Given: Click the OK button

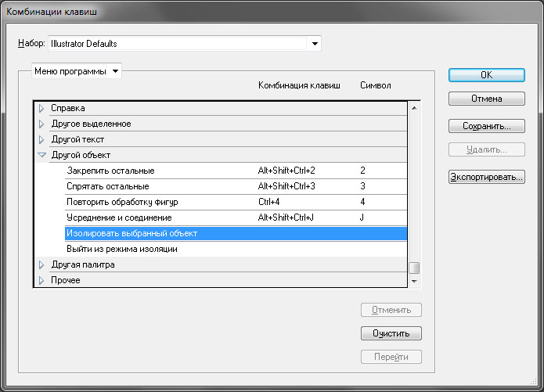Looking at the screenshot, I should (x=486, y=75).
